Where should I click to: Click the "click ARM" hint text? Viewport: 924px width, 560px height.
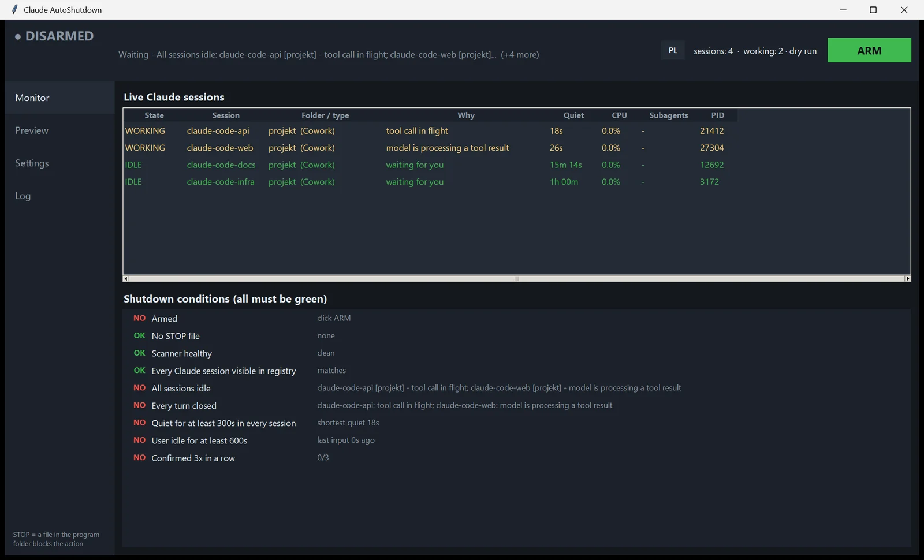click(334, 318)
